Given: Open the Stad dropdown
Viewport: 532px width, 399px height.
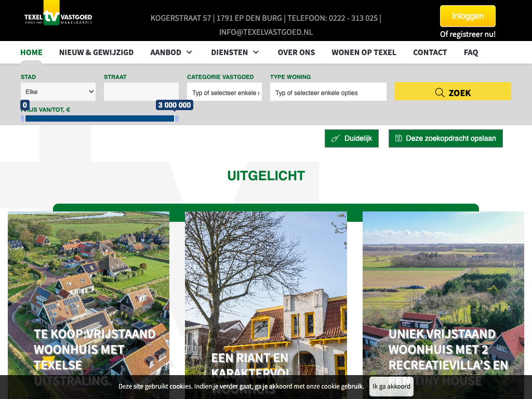Looking at the screenshot, I should click(58, 92).
